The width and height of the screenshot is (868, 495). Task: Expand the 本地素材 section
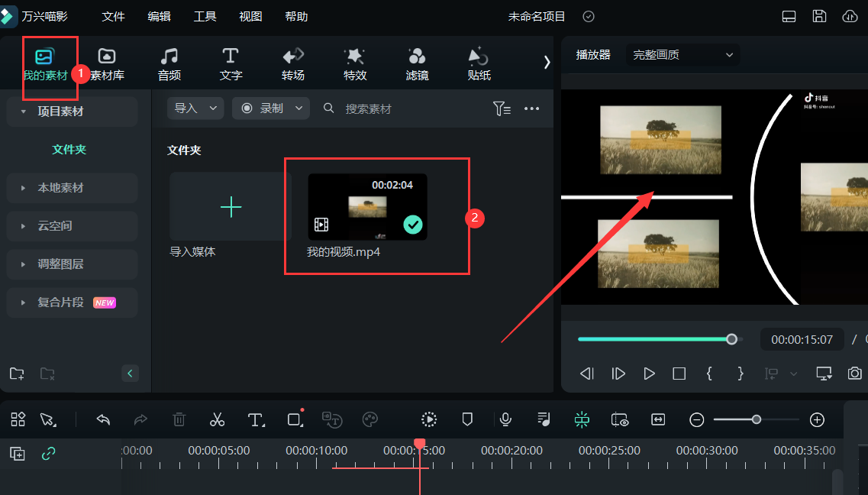[x=72, y=188]
